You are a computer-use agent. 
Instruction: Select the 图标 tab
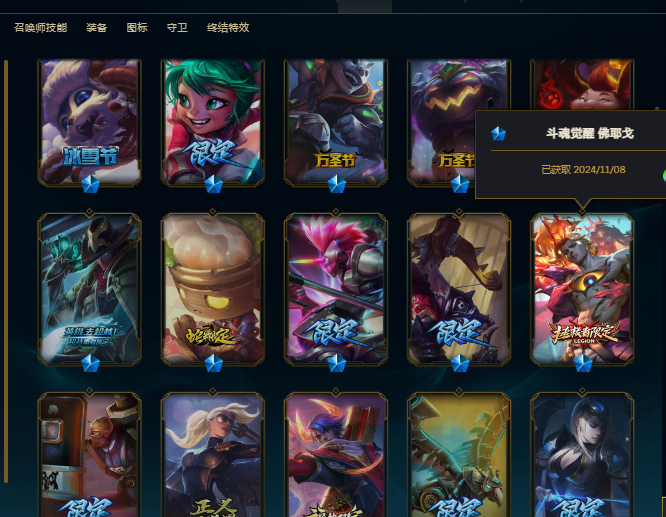[137, 28]
